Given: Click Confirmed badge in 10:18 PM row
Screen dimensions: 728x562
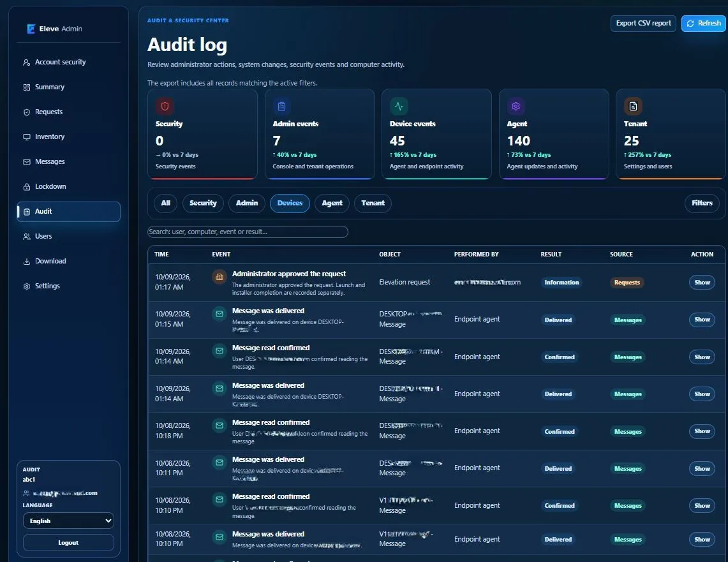Looking at the screenshot, I should (560, 432).
